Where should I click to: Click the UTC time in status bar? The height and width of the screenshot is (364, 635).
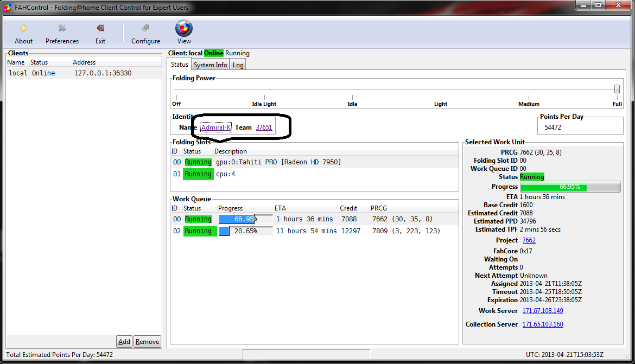coord(564,355)
